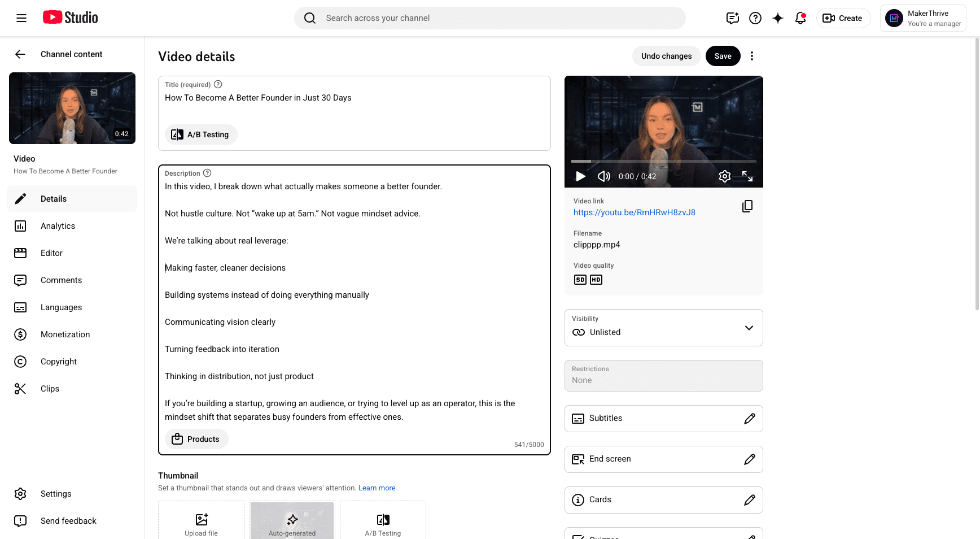Viewport: 980px width, 539px height.
Task: Open the Monetization section
Action: [x=72, y=334]
